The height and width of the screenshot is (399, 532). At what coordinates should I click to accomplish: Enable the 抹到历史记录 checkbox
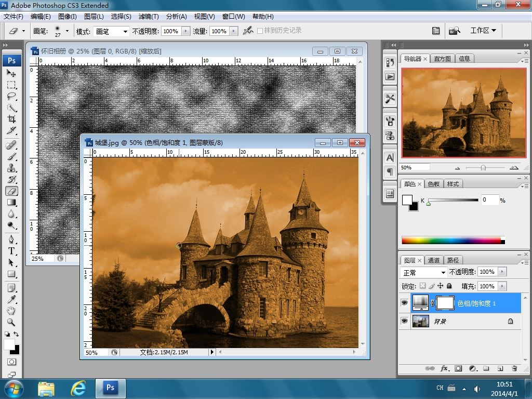point(260,31)
